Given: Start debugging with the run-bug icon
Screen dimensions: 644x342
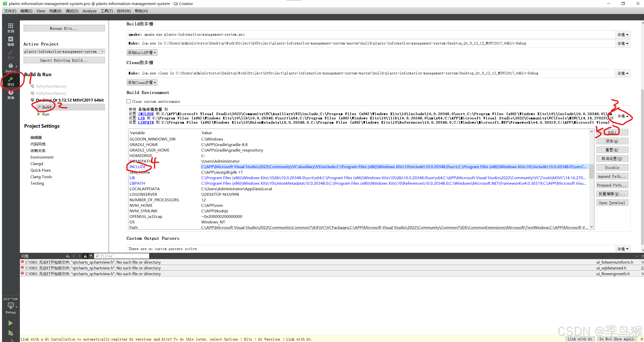Looking at the screenshot, I should tap(10, 333).
